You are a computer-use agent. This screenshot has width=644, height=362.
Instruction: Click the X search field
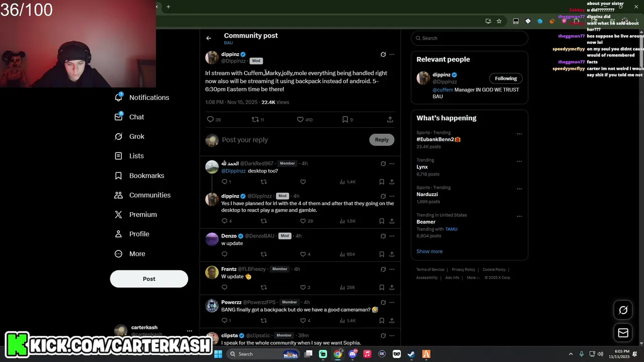469,38
